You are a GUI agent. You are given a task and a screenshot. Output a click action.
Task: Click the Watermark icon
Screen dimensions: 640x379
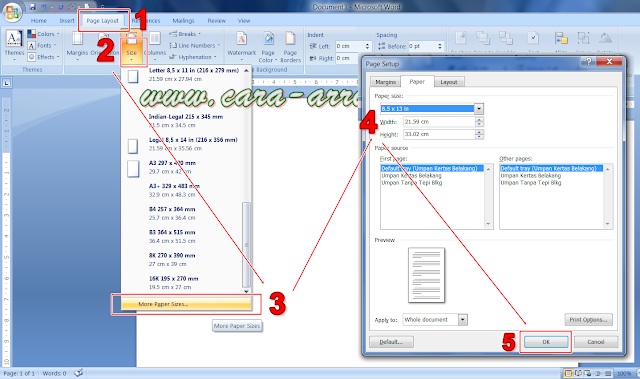coord(241,40)
